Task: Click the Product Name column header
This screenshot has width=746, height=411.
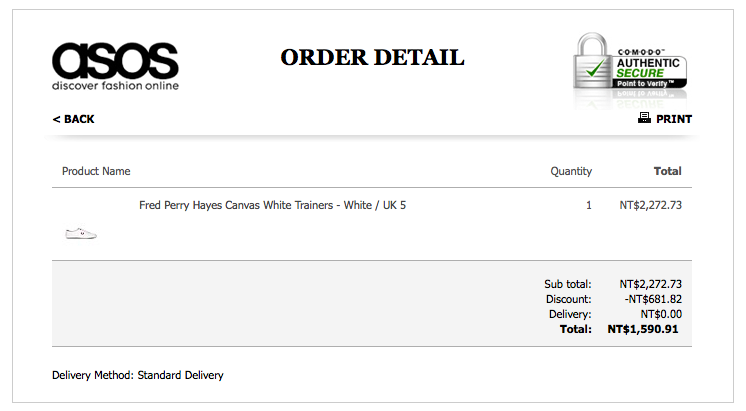Action: click(x=96, y=171)
